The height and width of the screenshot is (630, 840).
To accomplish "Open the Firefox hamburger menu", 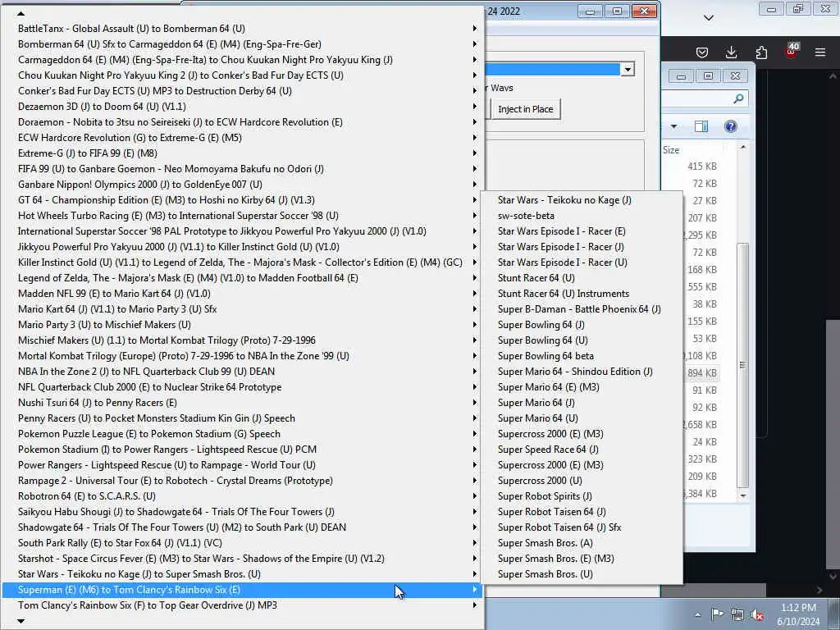I will 820,52.
